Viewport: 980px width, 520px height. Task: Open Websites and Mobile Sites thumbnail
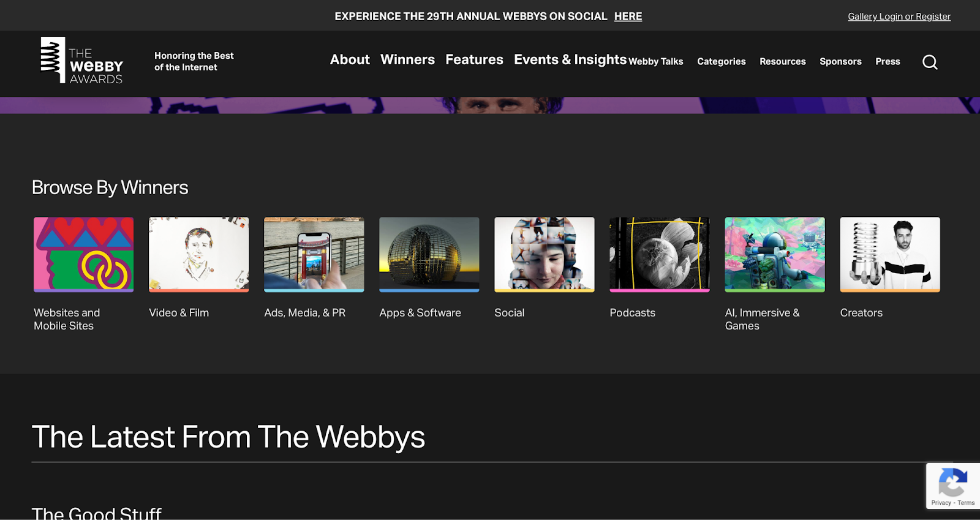84,254
